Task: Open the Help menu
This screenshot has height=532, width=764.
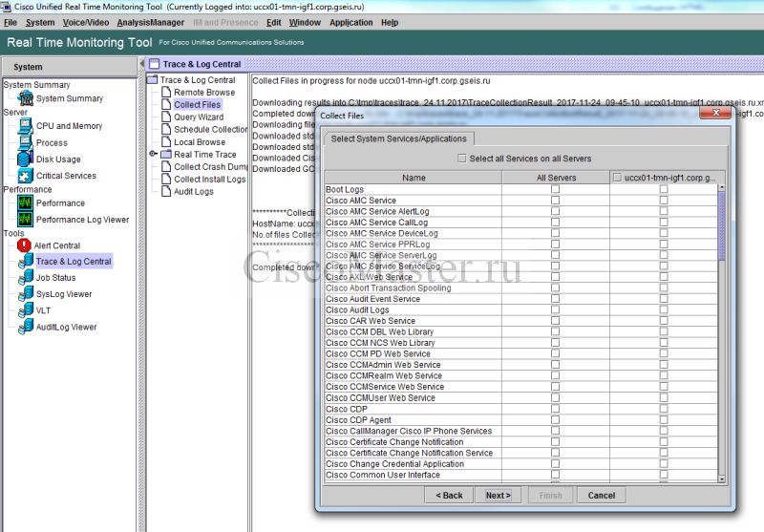Action: click(390, 22)
